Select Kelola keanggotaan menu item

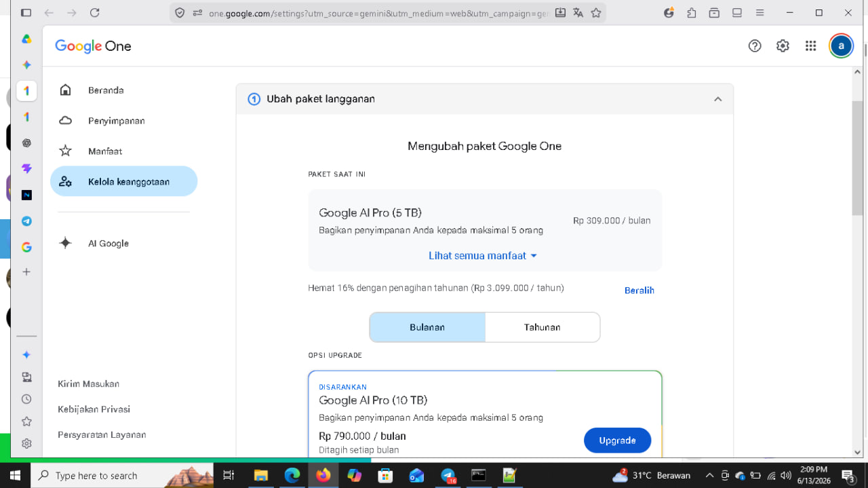tap(123, 181)
